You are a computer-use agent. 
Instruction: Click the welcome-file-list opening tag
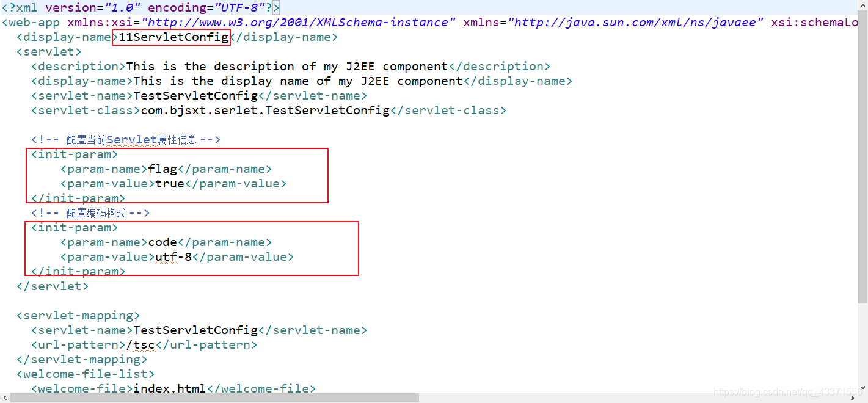[86, 374]
